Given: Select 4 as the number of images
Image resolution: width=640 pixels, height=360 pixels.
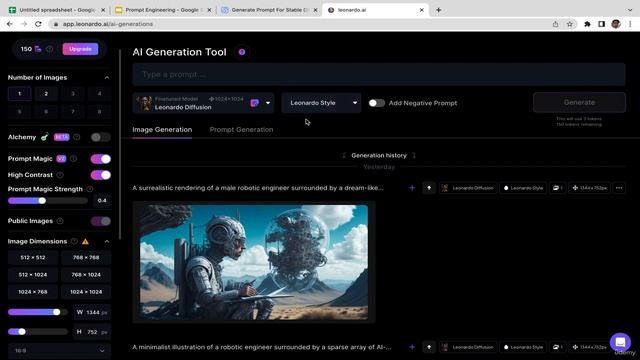Looking at the screenshot, I should 100,94.
